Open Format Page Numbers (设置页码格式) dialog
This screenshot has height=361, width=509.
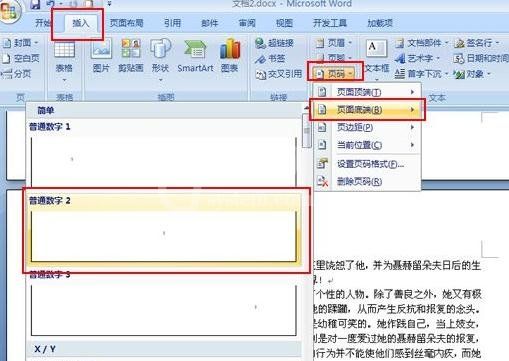[367, 164]
